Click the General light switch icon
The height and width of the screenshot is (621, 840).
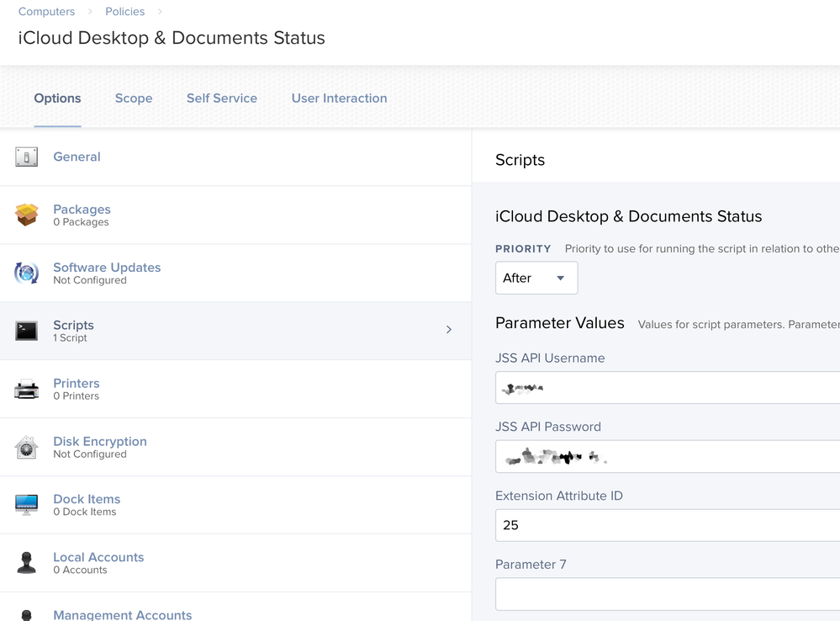click(x=26, y=157)
